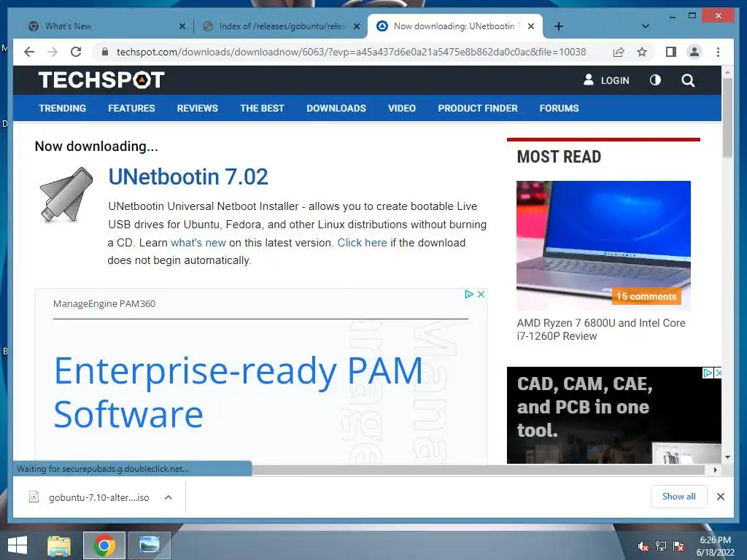Open the FEATURES menu

tap(131, 108)
